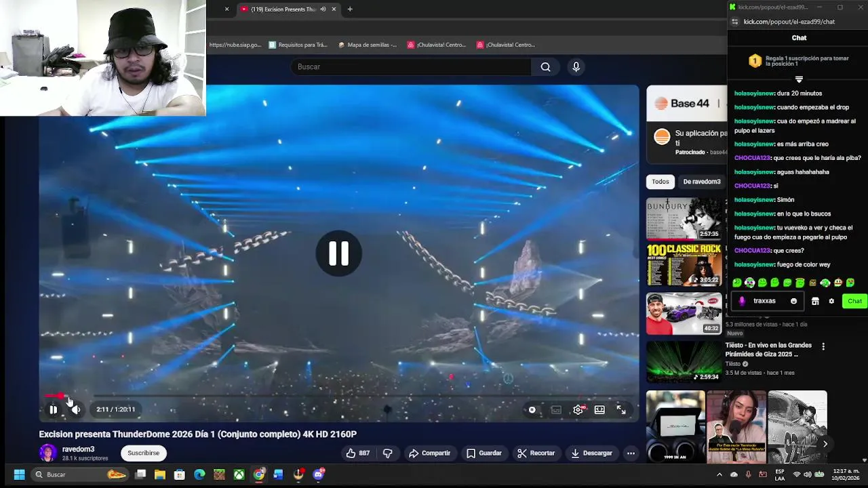
Task: Open Tiësto Giza pyramids video title
Action: tap(768, 350)
